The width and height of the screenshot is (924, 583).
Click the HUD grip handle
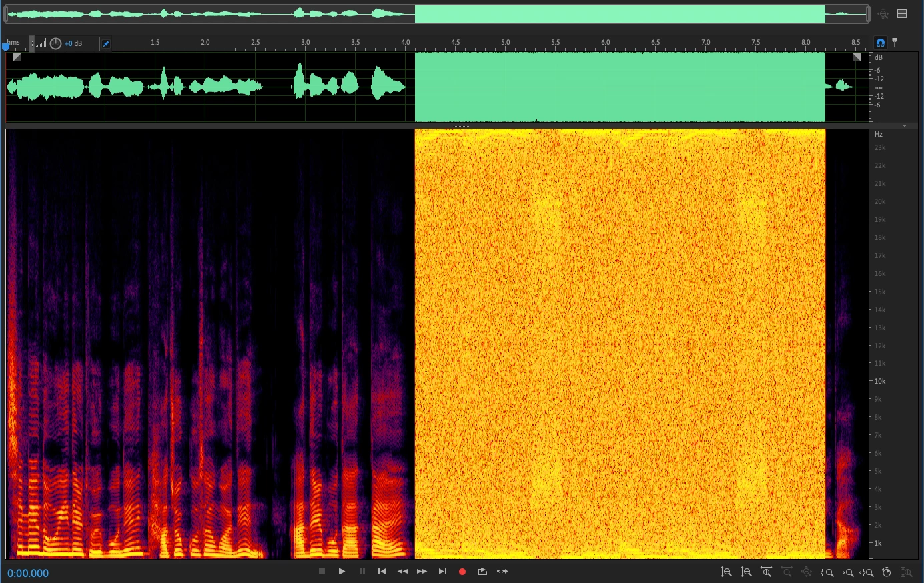pyautogui.click(x=31, y=44)
